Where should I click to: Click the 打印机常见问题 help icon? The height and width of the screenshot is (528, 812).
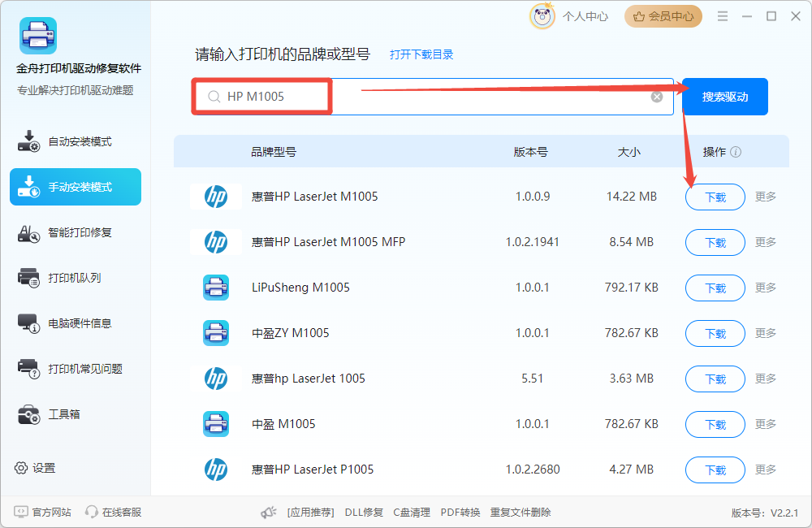pos(28,369)
